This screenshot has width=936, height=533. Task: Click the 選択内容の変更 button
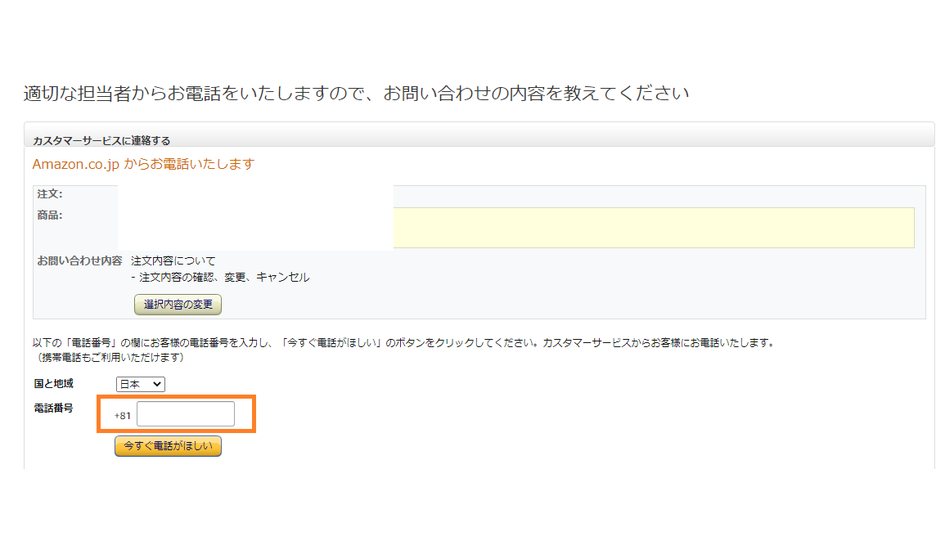178,304
